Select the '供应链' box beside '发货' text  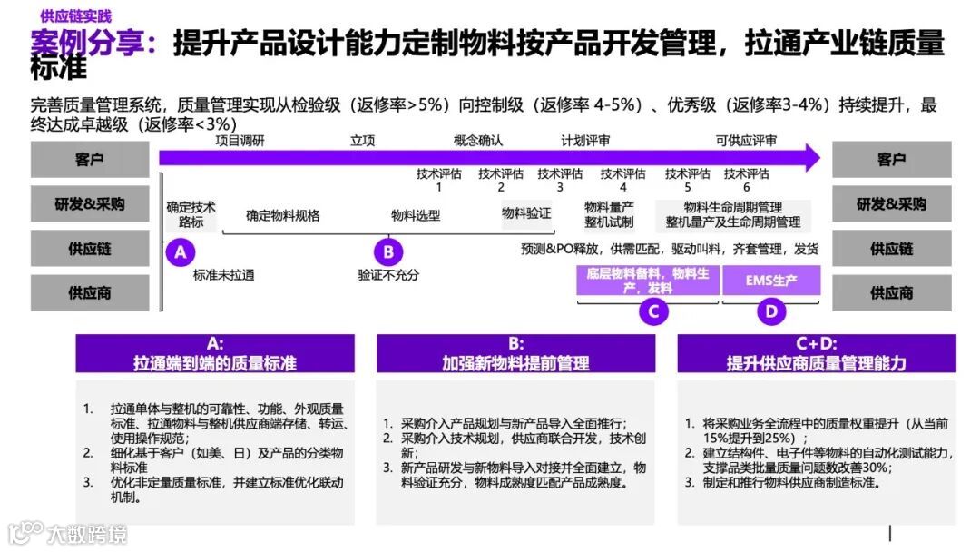(x=891, y=248)
